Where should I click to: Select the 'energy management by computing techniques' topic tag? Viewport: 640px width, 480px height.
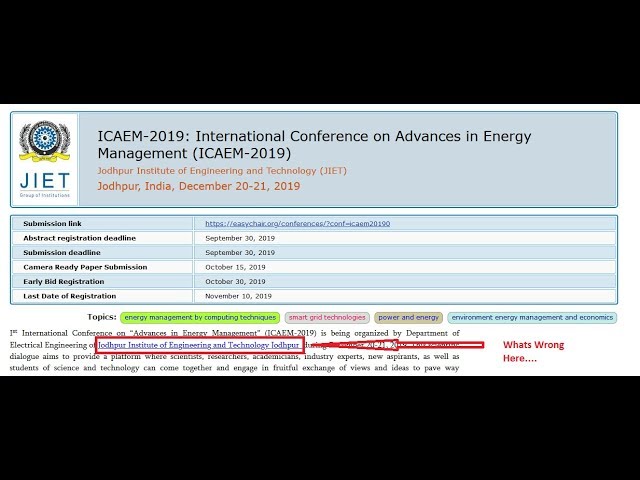(200, 318)
